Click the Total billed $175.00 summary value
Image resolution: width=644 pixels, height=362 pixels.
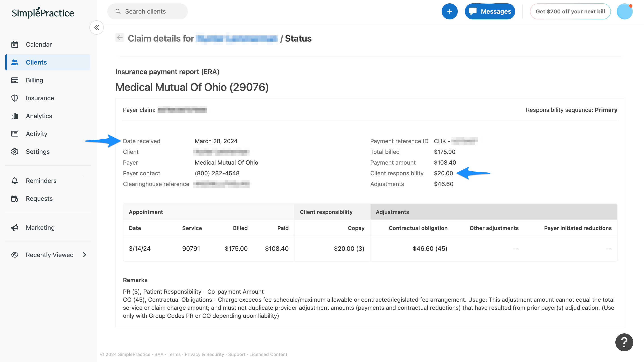pos(445,152)
